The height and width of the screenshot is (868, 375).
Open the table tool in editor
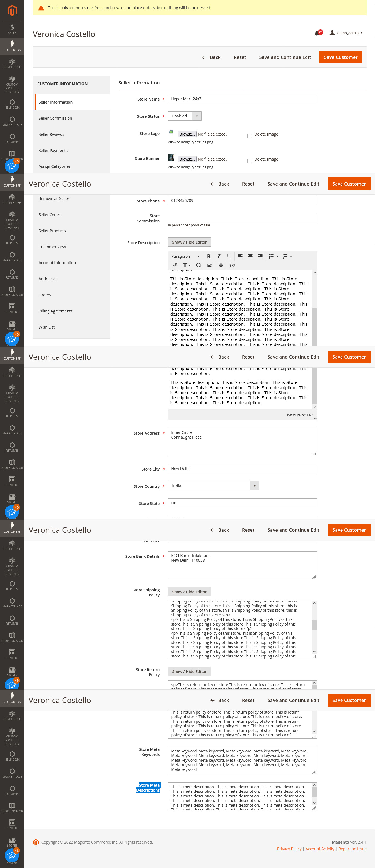click(186, 265)
